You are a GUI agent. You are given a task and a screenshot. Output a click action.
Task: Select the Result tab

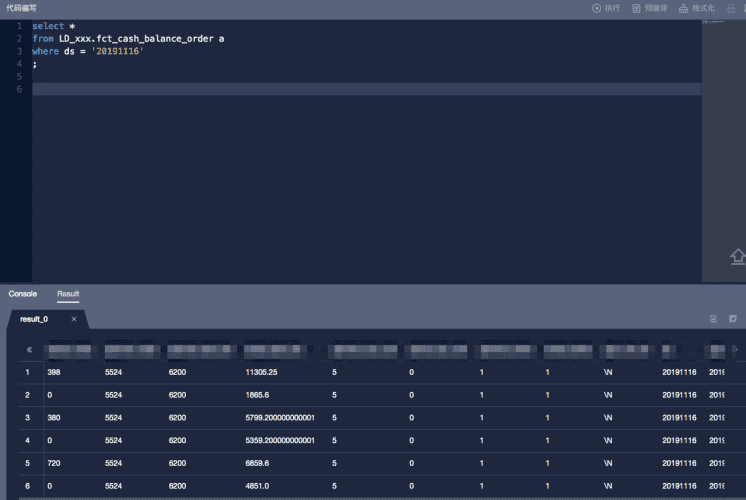[68, 294]
